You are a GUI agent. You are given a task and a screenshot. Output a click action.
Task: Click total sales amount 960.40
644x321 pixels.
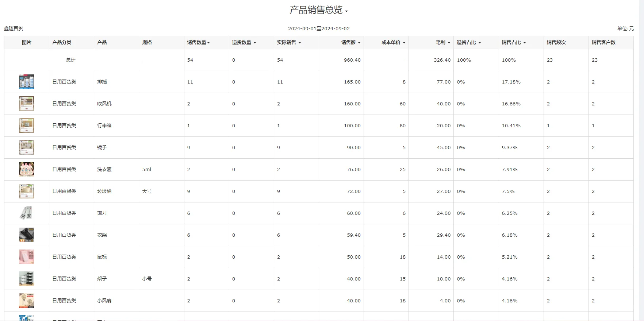352,60
